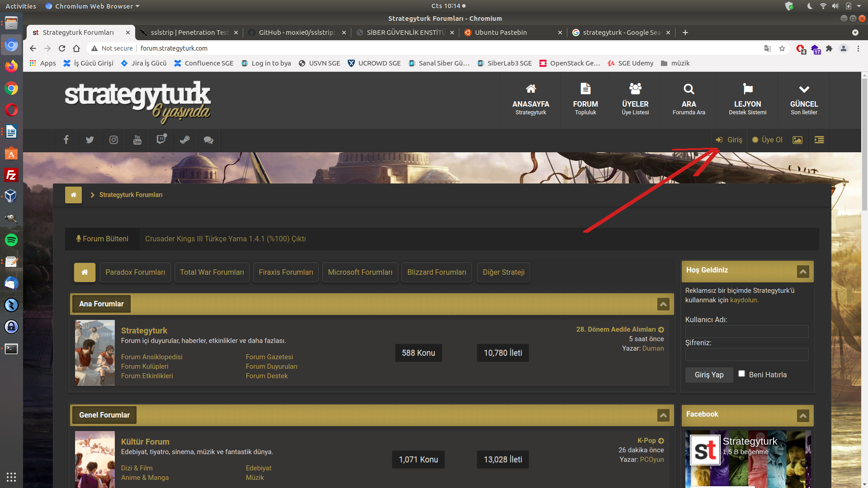Click the Kullanıcı Adı input field

pyautogui.click(x=747, y=332)
